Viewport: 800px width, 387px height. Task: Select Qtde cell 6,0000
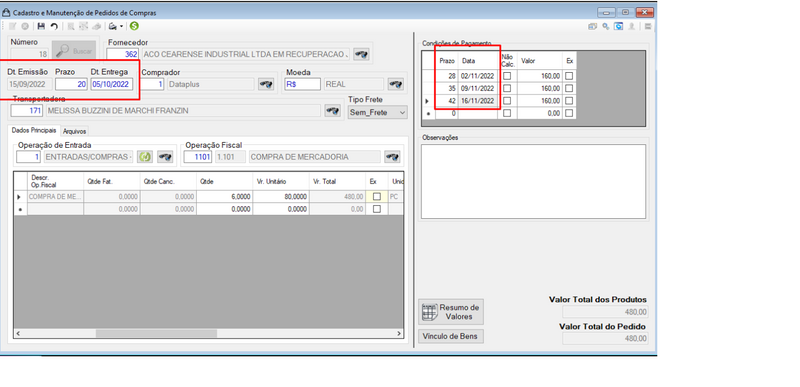224,196
